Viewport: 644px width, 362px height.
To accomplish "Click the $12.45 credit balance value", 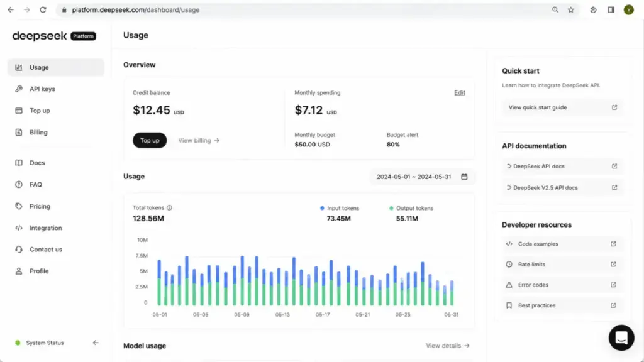I will tap(151, 110).
